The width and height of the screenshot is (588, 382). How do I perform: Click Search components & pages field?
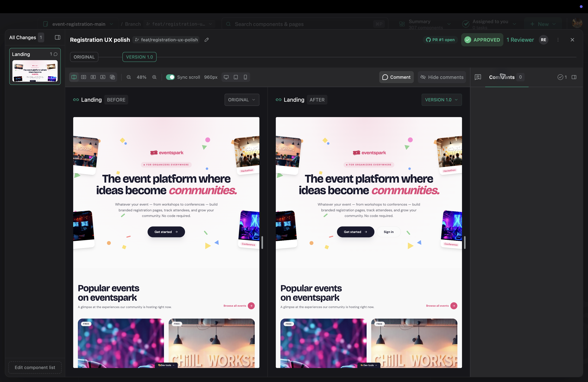[x=305, y=24]
